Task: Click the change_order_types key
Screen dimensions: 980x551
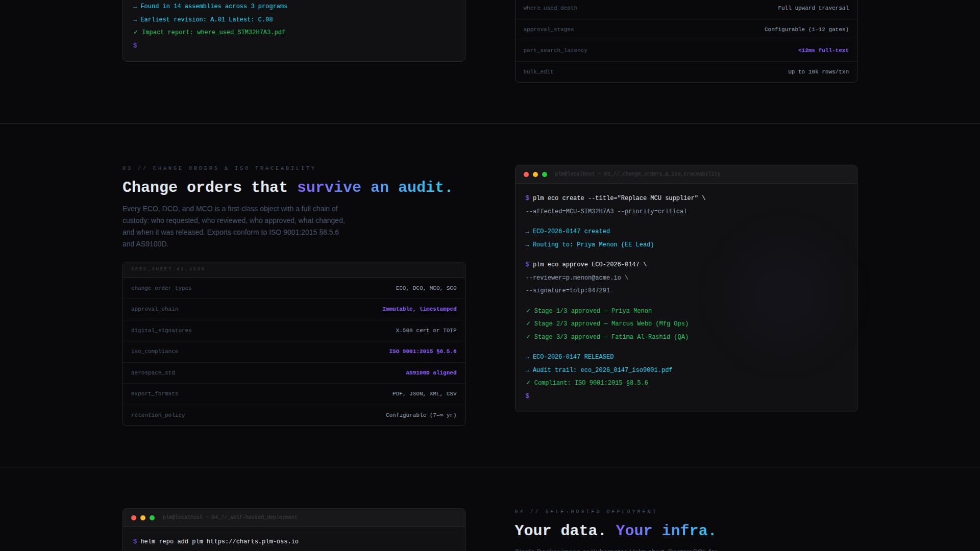Action: (161, 288)
